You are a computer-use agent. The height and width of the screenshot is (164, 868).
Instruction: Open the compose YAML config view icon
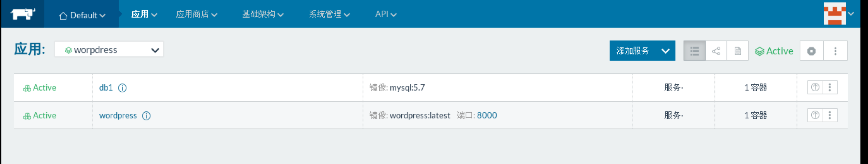pos(737,51)
